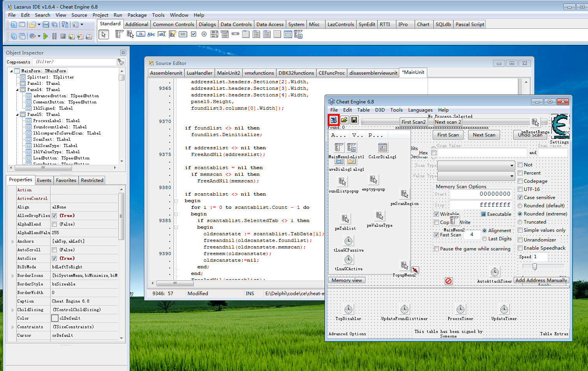
Task: Select the Rounded (default) radio button
Action: tap(520, 205)
